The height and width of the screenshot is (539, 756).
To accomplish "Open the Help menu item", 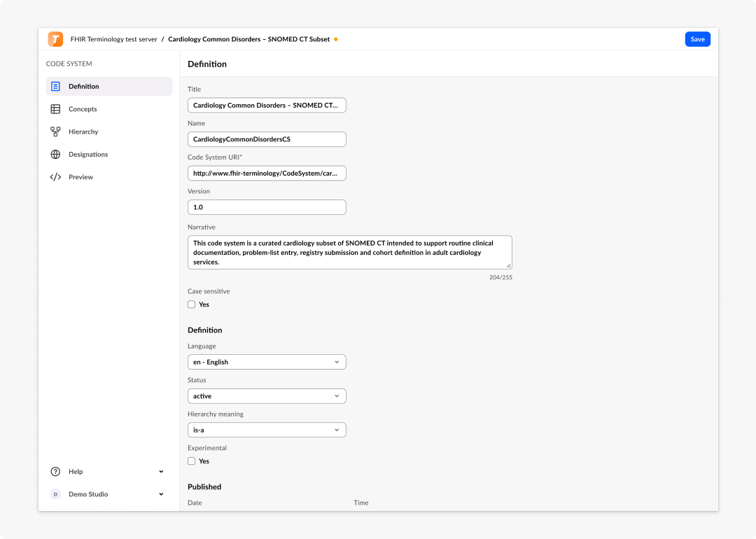I will tap(109, 472).
